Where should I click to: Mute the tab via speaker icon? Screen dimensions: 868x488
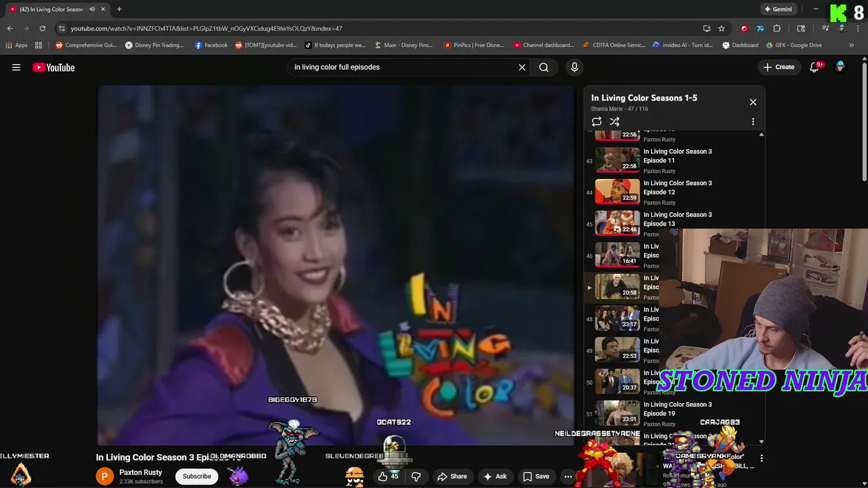(92, 9)
